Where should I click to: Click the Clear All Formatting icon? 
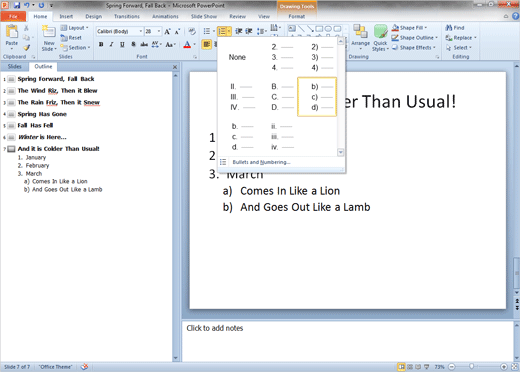coord(192,31)
